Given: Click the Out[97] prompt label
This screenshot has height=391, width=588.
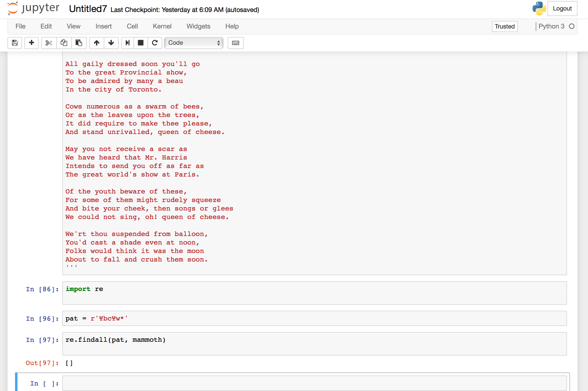Looking at the screenshot, I should [x=42, y=363].
